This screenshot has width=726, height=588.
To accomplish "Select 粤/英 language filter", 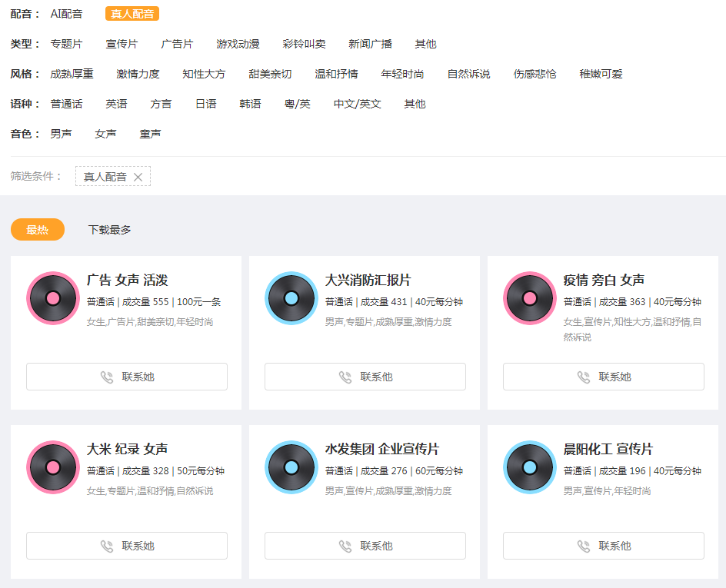I will (x=298, y=104).
